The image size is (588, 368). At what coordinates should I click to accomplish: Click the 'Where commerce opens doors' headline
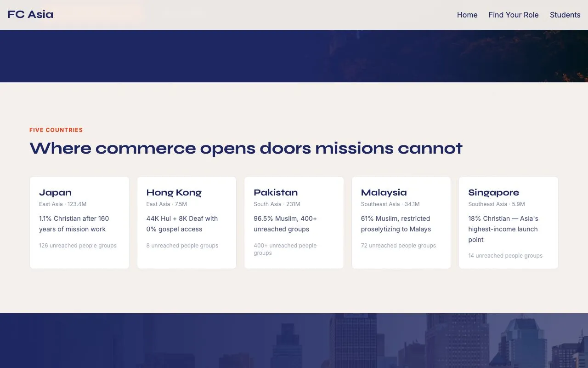[246, 148]
